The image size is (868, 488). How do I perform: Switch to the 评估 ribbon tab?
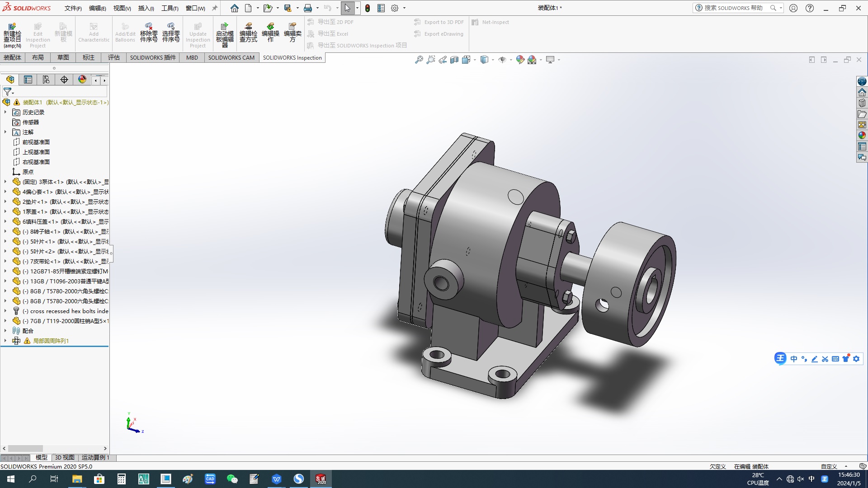pyautogui.click(x=114, y=57)
